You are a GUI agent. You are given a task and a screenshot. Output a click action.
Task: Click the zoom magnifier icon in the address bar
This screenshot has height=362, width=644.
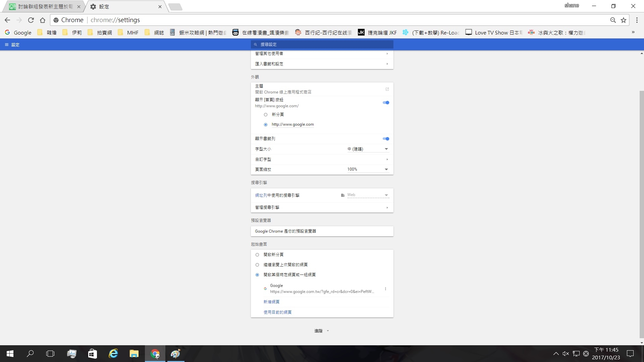click(613, 20)
